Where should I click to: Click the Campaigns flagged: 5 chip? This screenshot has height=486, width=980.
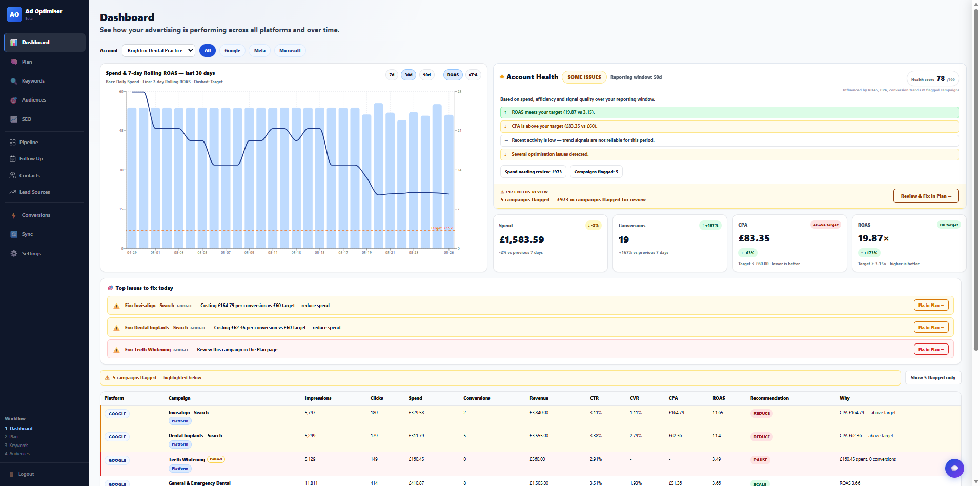(x=596, y=172)
